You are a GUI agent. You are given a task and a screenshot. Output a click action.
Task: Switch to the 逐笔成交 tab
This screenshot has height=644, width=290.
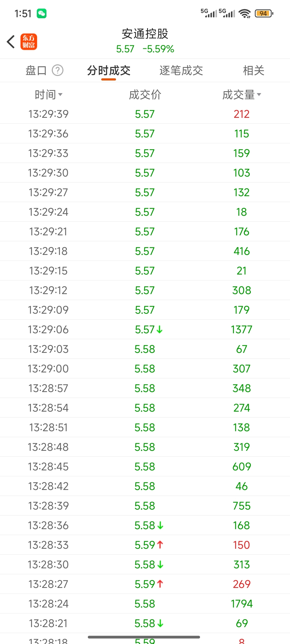click(181, 71)
